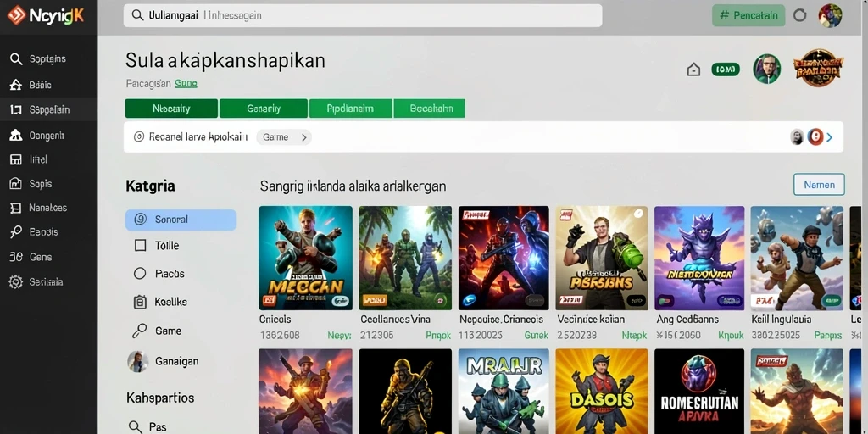Switch to the Ntecality tab

(x=171, y=108)
